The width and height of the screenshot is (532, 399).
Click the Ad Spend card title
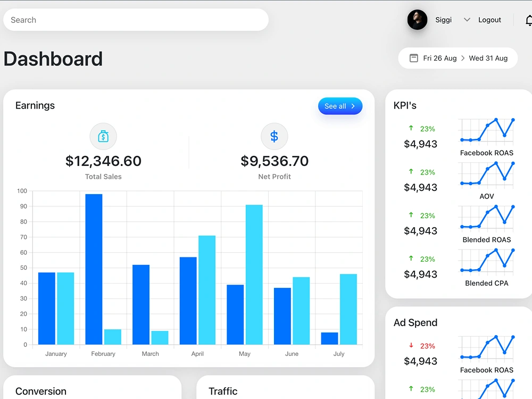coord(415,322)
